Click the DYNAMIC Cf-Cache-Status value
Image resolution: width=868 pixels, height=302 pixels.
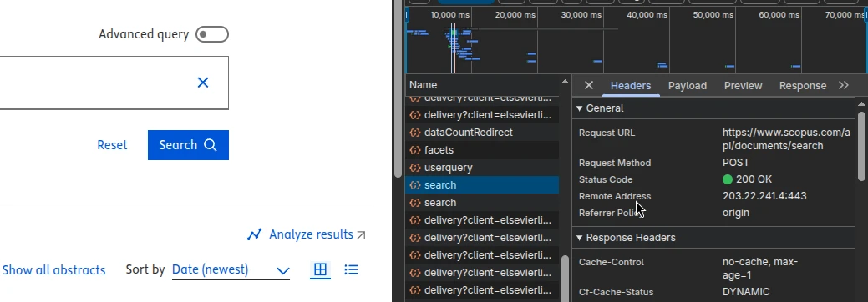coord(746,292)
